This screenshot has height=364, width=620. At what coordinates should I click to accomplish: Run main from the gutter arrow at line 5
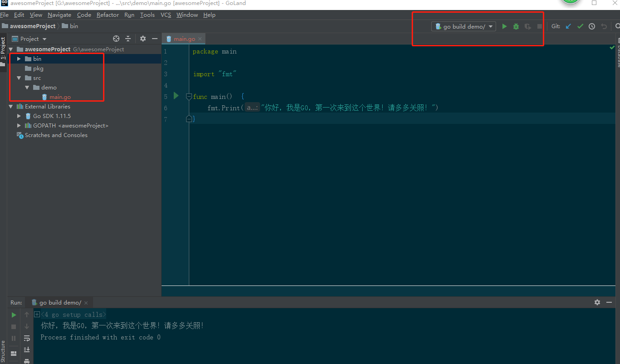pyautogui.click(x=176, y=96)
